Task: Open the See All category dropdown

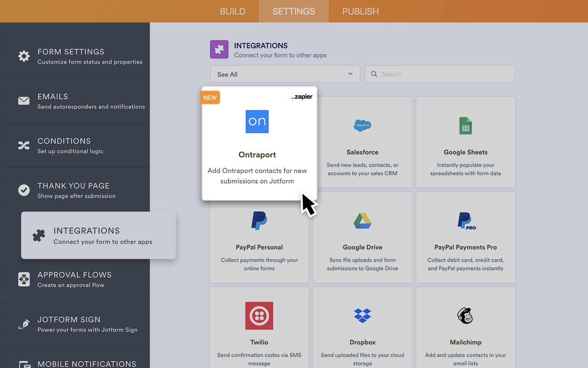Action: [x=285, y=74]
